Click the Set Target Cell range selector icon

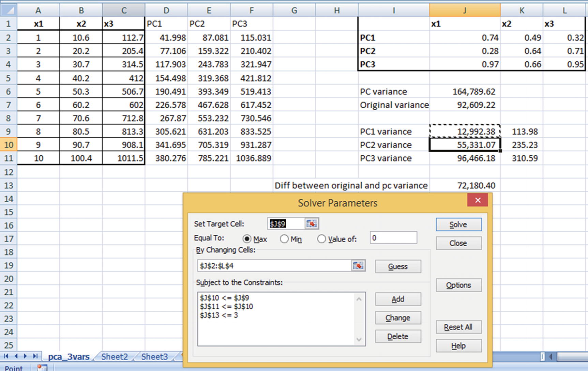[312, 223]
